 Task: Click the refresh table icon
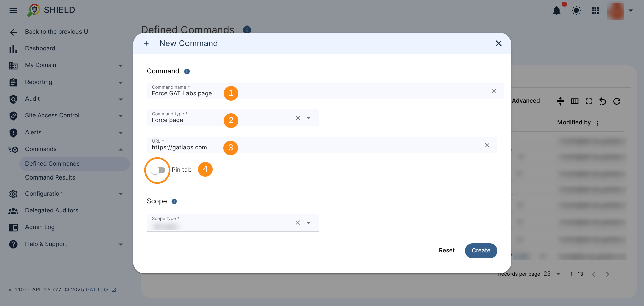tap(616, 101)
